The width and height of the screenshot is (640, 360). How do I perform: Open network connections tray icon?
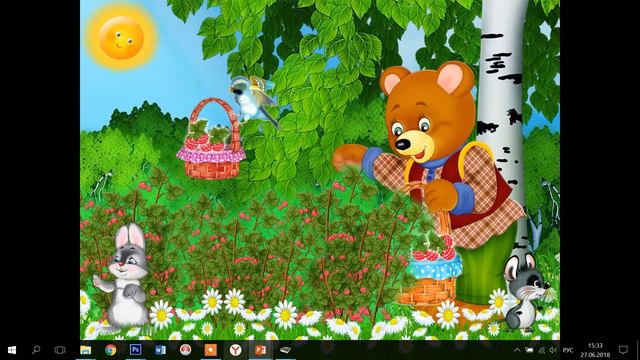[x=541, y=350]
